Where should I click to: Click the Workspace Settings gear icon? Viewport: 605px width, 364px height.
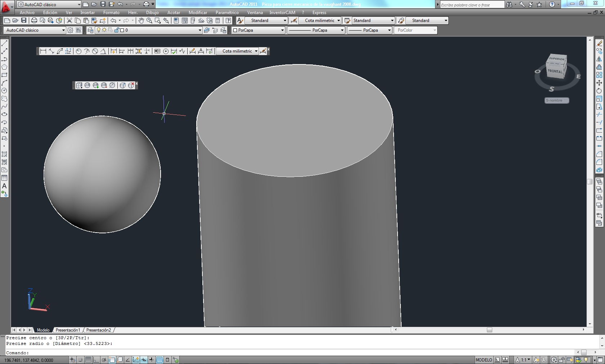click(x=70, y=30)
